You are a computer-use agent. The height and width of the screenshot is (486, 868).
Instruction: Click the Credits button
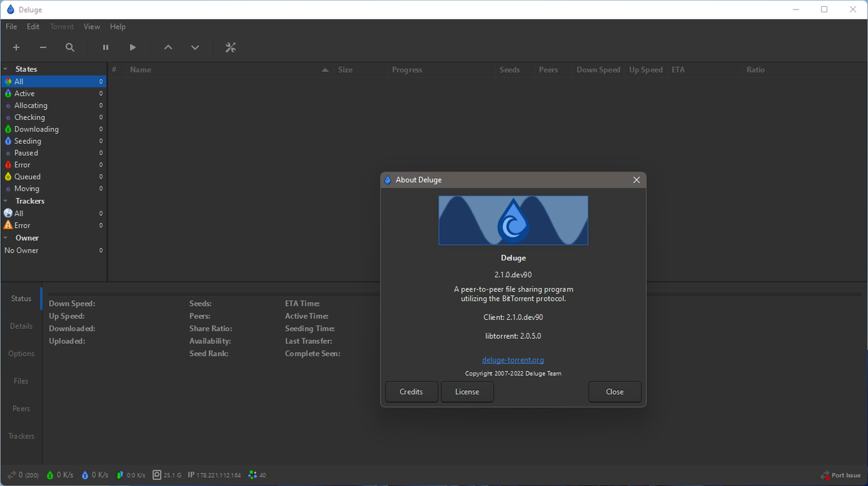click(412, 392)
